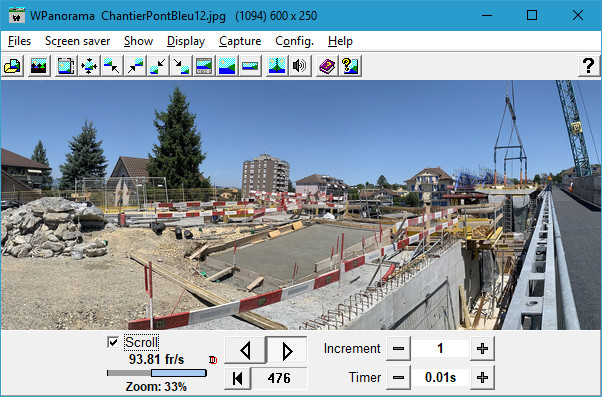Open the Screen saver menu
Image resolution: width=602 pixels, height=397 pixels.
pos(78,41)
